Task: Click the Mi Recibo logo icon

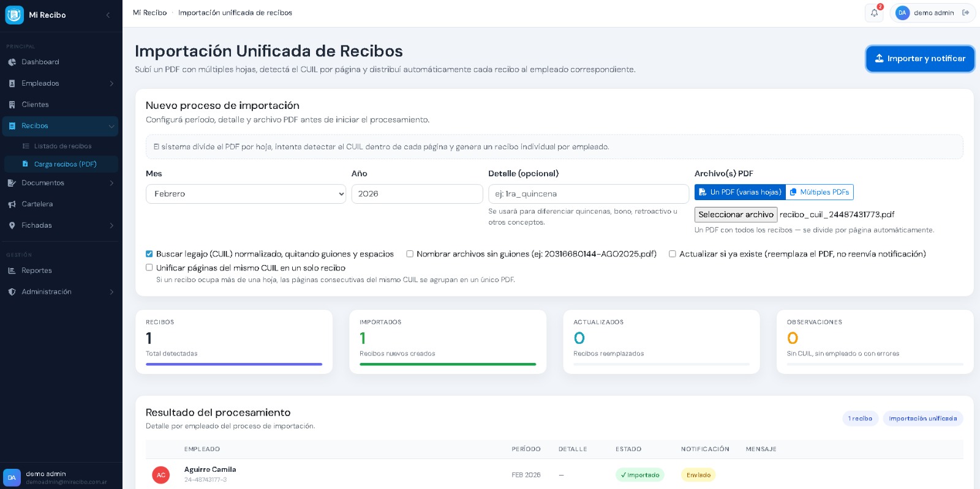Action: click(14, 15)
